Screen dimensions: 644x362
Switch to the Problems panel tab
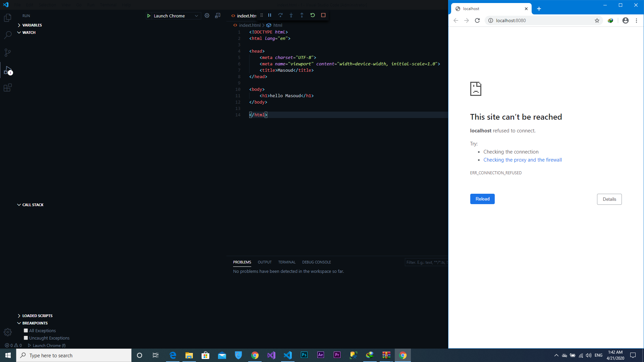242,262
